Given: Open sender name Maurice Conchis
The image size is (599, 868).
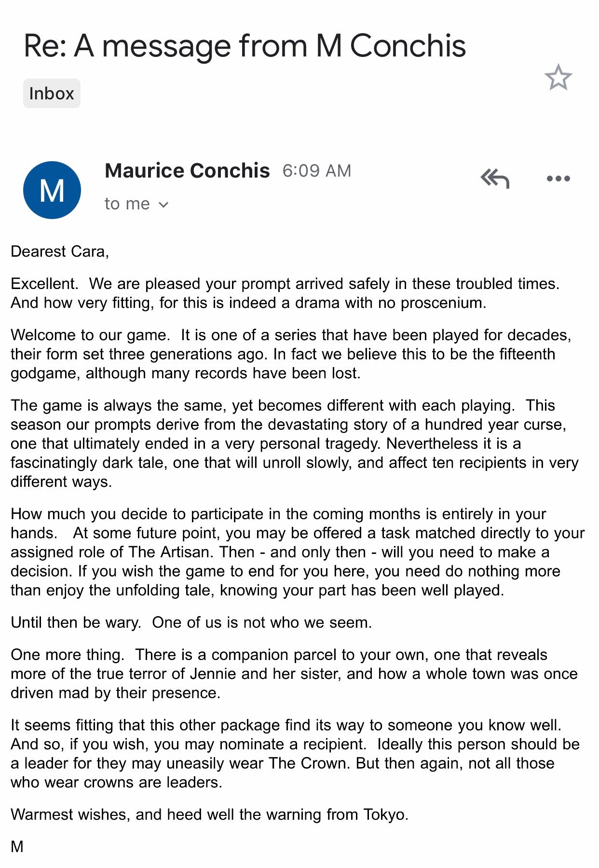Looking at the screenshot, I should [x=187, y=171].
